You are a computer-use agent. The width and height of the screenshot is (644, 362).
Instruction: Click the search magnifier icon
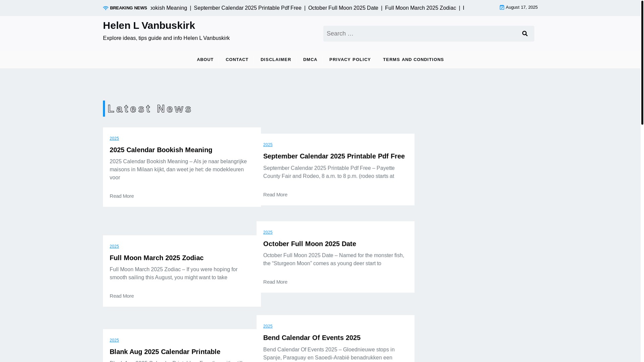tap(525, 34)
